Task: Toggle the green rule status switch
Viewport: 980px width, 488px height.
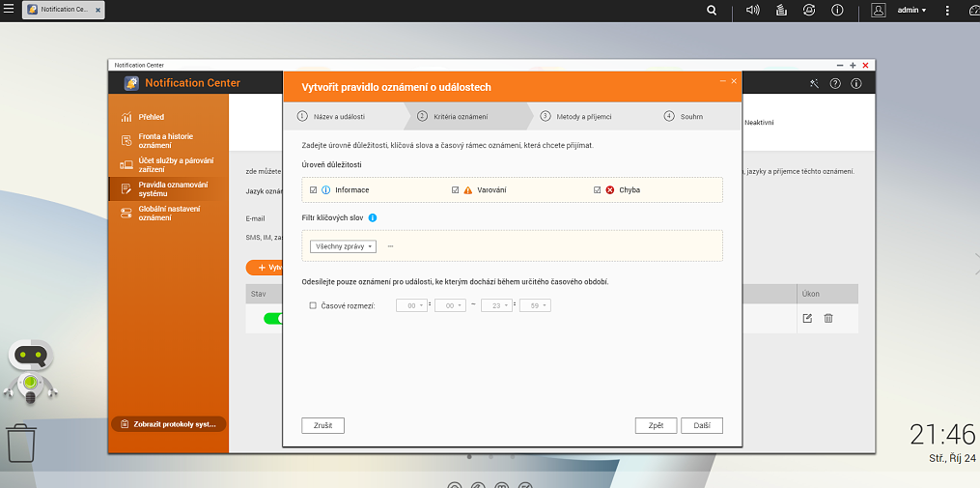Action: (274, 319)
